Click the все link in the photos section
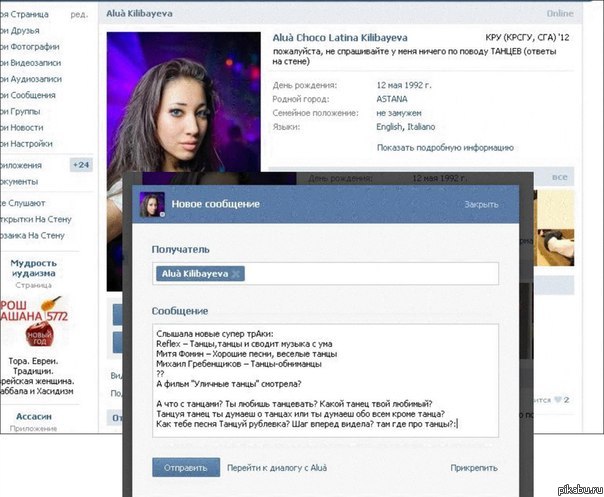604x497 pixels. 560,177
